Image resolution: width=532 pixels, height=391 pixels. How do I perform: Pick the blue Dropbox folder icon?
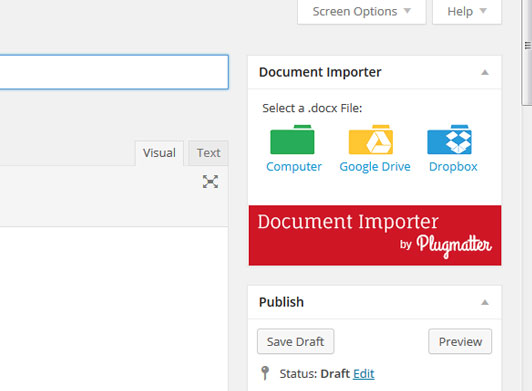tap(450, 139)
